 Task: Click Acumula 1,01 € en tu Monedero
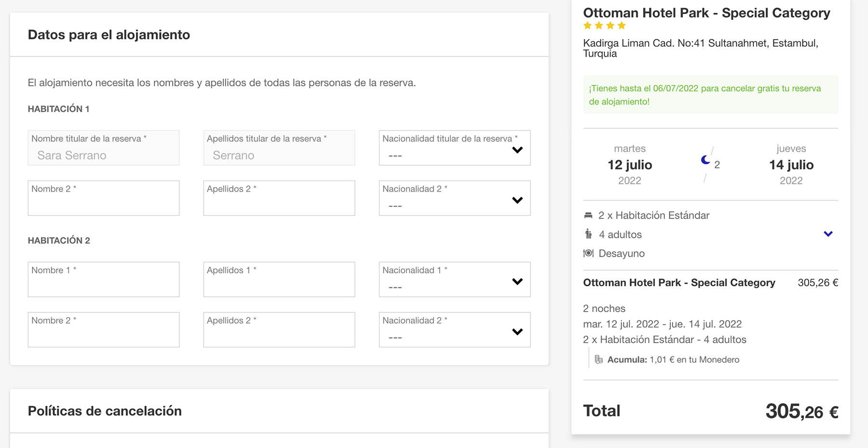673,360
